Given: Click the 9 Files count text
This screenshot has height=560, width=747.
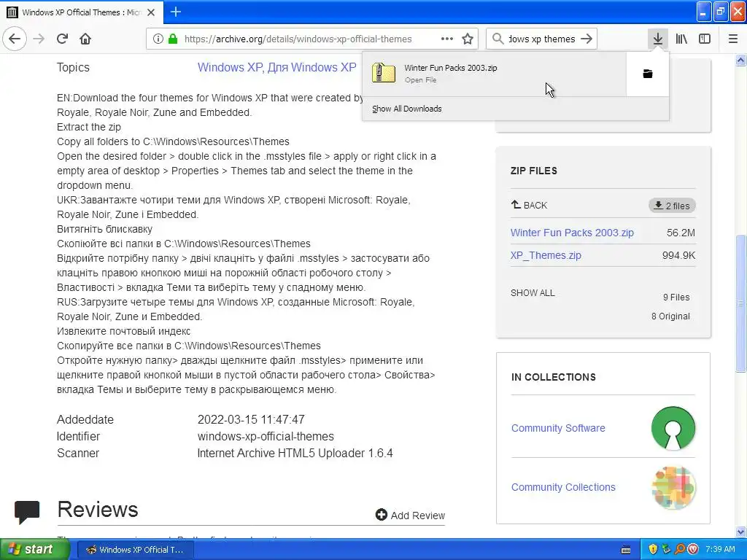Looking at the screenshot, I should coord(676,297).
